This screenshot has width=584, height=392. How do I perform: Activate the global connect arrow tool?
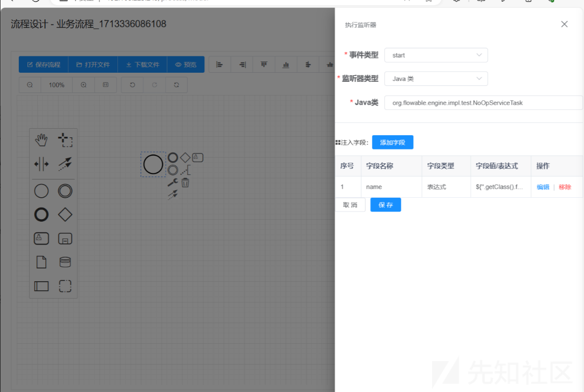click(65, 164)
